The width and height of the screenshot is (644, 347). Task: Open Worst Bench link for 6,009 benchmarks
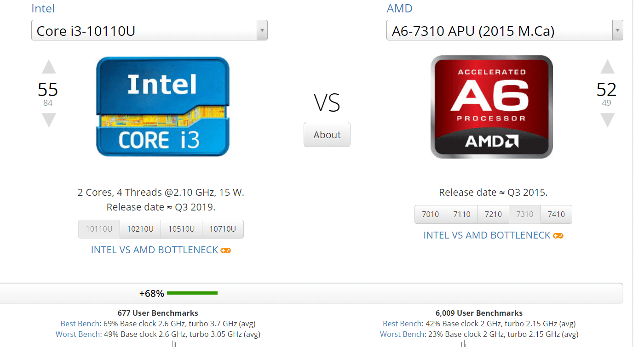(x=402, y=334)
